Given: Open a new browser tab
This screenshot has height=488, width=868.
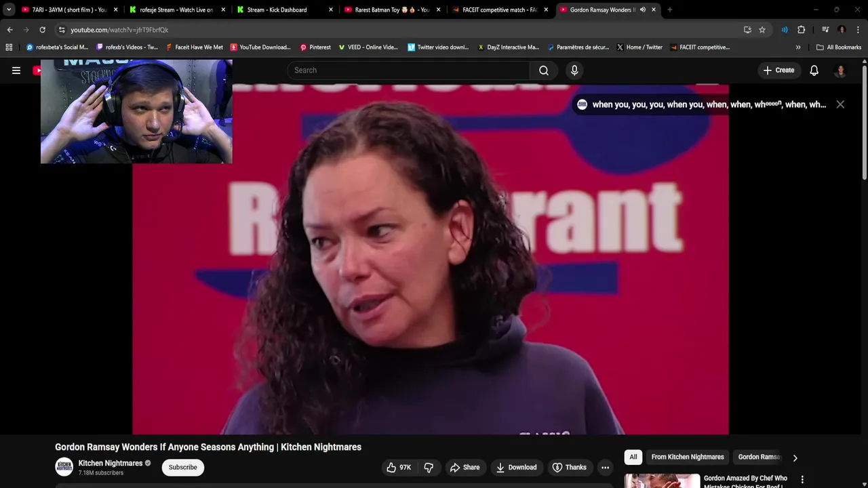Looking at the screenshot, I should tap(670, 9).
